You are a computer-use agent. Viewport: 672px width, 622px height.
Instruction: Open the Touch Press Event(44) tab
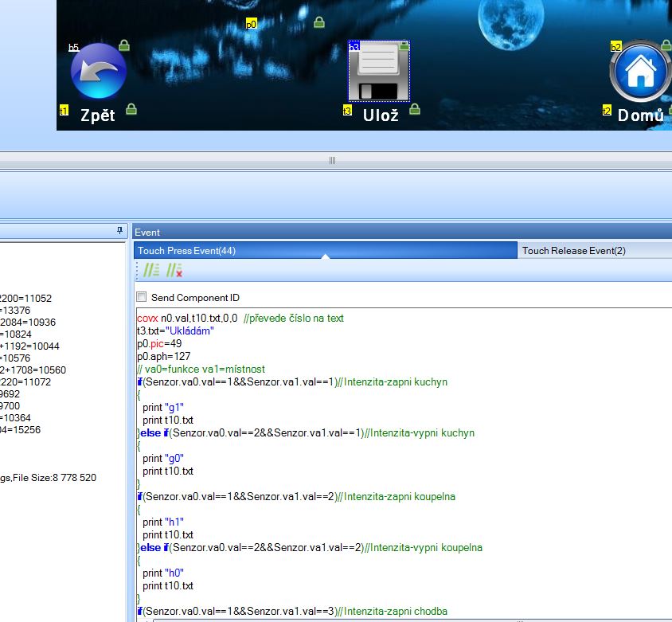[186, 251]
